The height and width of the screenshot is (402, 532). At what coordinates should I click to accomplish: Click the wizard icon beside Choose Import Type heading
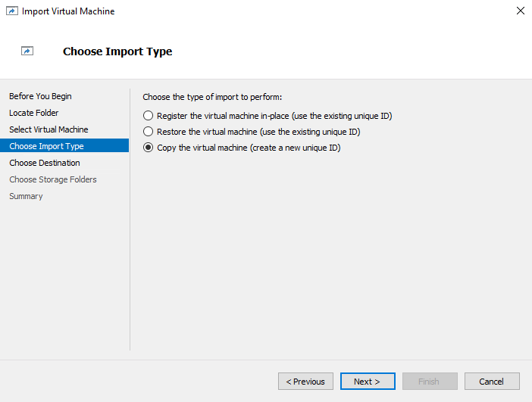(x=27, y=51)
